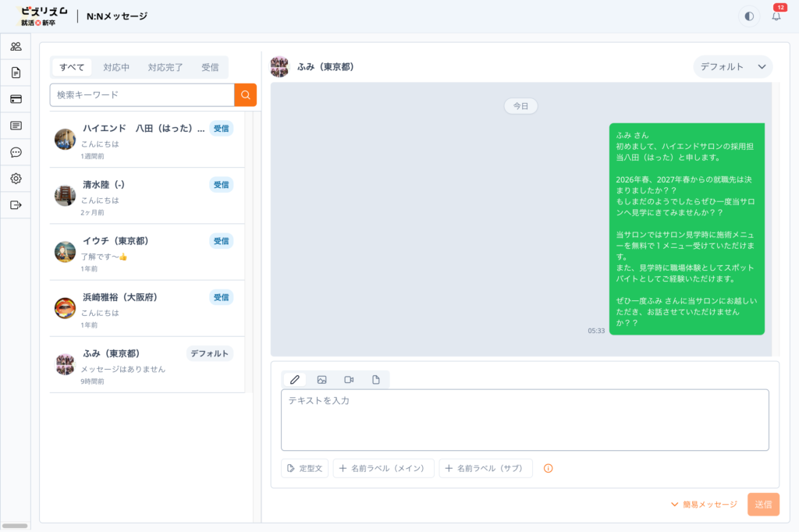Open the credit card icon in the sidebar
The width and height of the screenshot is (799, 532).
(16, 99)
